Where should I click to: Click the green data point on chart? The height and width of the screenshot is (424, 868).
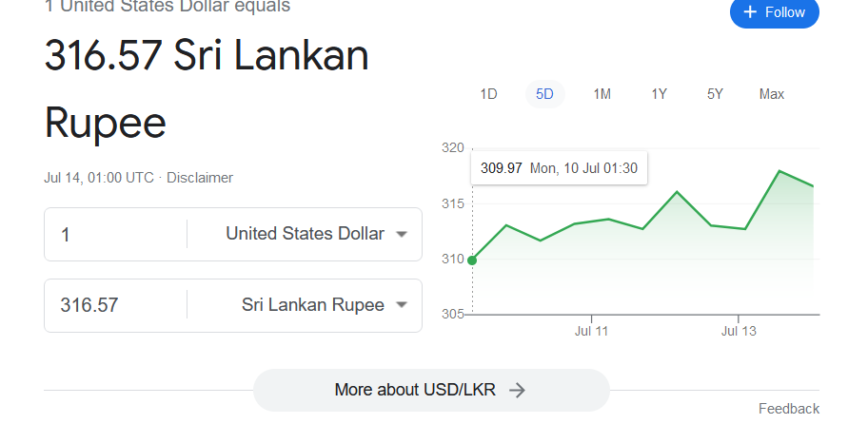click(472, 260)
